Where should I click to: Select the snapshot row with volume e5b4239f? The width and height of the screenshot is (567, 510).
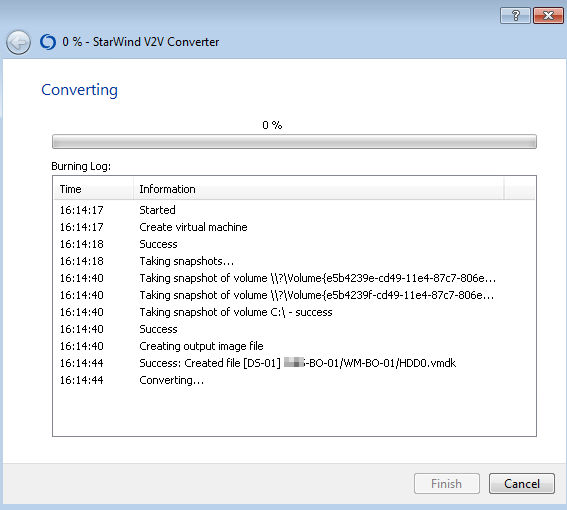click(294, 295)
